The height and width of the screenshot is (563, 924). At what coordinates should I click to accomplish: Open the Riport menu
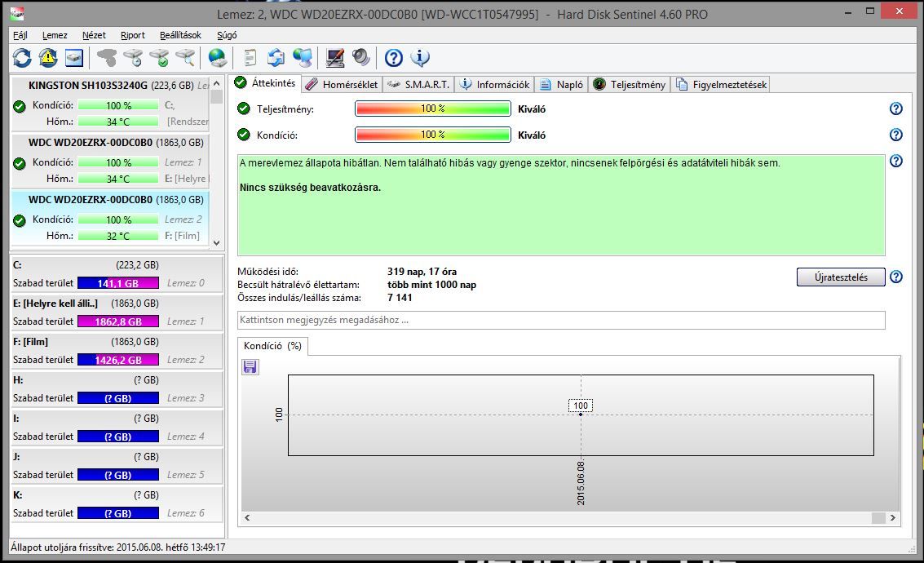(133, 35)
